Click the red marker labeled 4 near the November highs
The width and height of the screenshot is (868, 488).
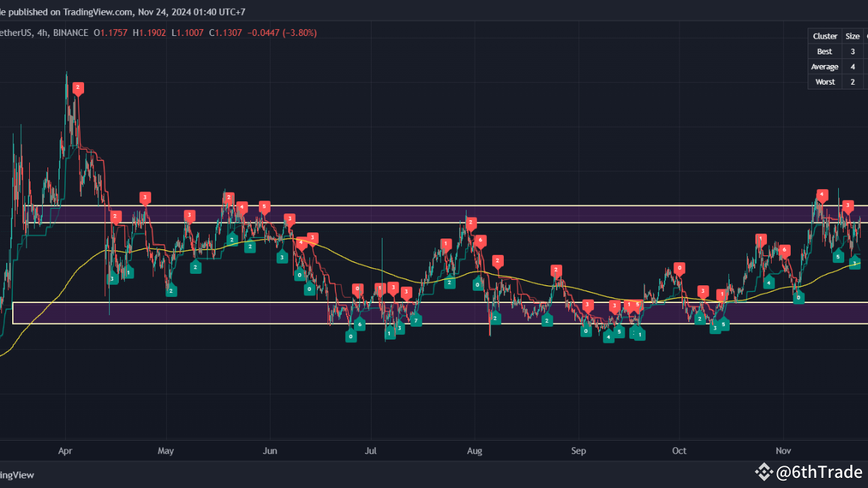pos(822,195)
